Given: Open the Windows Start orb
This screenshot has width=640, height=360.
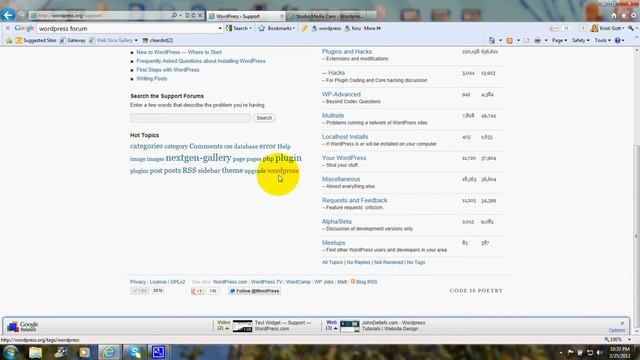Looking at the screenshot, I should (x=11, y=352).
